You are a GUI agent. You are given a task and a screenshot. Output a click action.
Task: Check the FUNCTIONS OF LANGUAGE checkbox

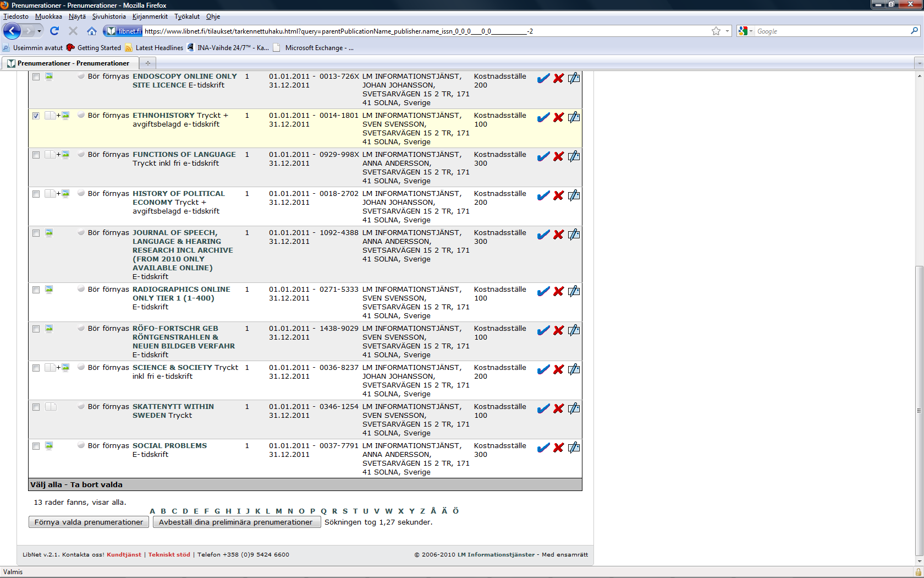click(36, 155)
